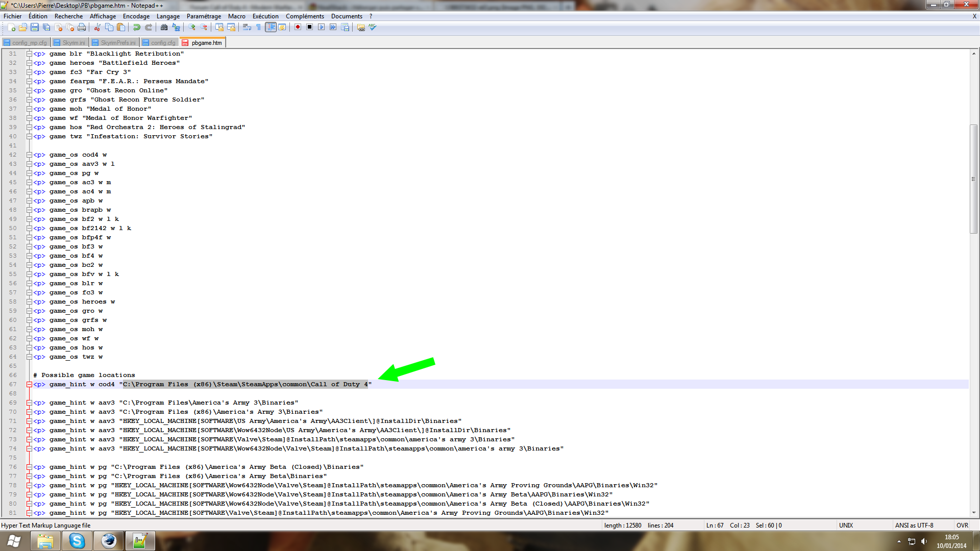Undo the last edit with green arrow
980x551 pixels.
(137, 28)
